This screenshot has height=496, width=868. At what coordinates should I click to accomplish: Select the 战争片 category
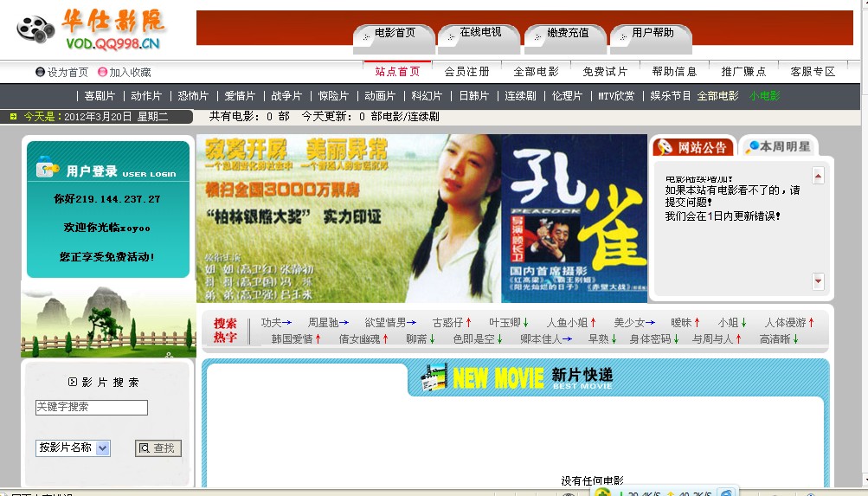(286, 96)
